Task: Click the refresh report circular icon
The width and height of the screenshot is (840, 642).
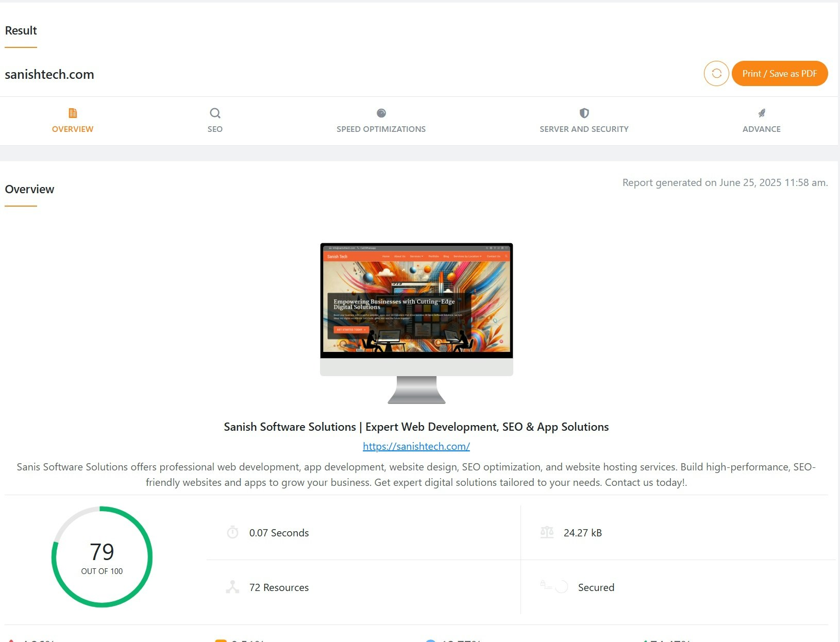Action: point(716,74)
